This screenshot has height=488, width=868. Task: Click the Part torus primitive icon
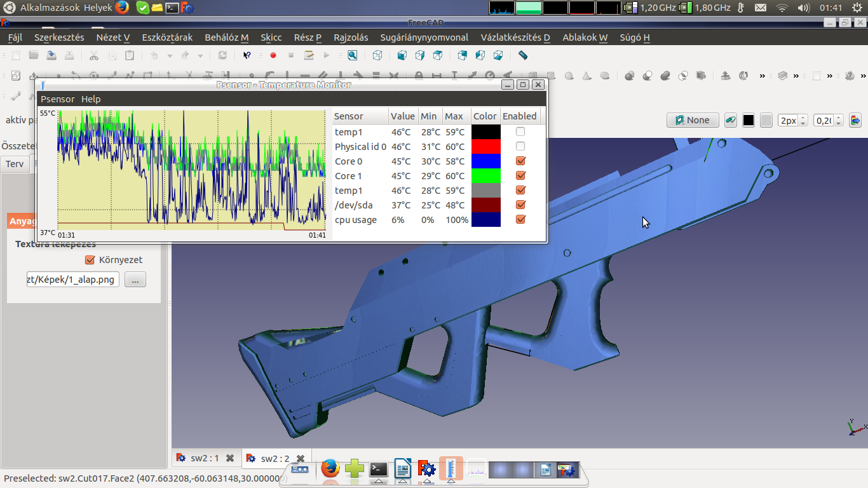605,76
